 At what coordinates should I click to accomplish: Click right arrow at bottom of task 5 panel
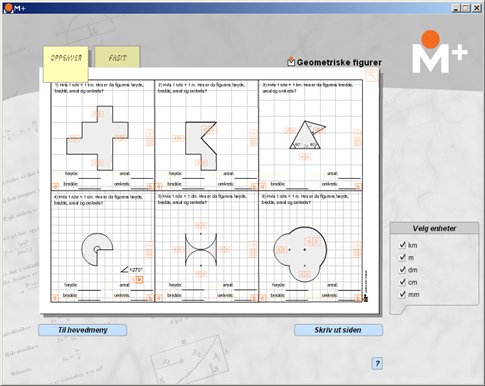(x=254, y=298)
